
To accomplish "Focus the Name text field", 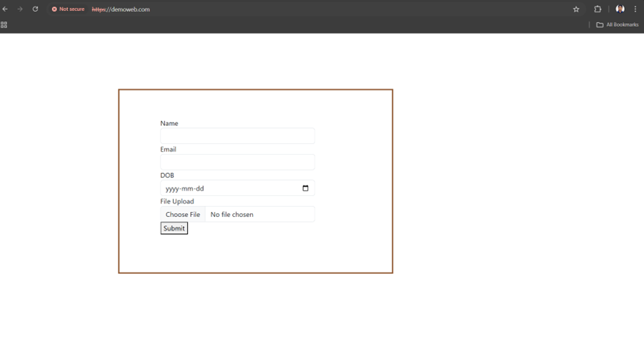I will pyautogui.click(x=238, y=136).
